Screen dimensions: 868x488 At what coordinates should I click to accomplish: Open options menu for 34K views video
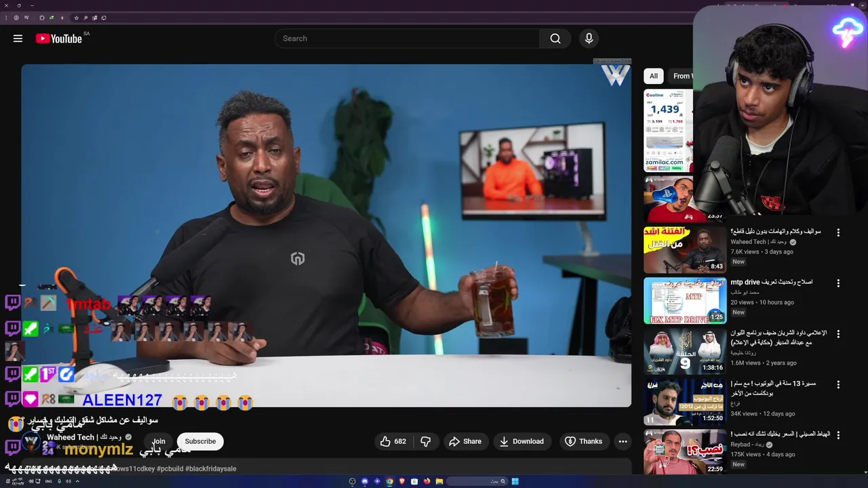click(838, 384)
